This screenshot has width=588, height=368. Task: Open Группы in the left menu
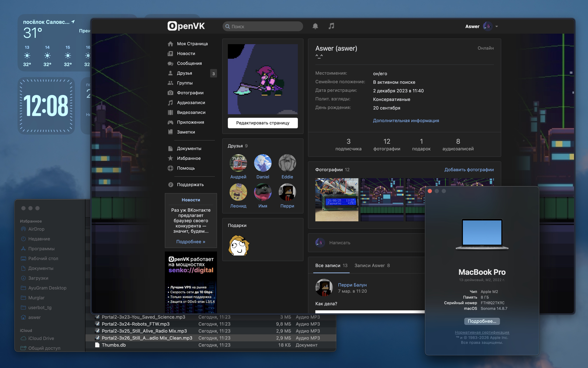(x=185, y=83)
